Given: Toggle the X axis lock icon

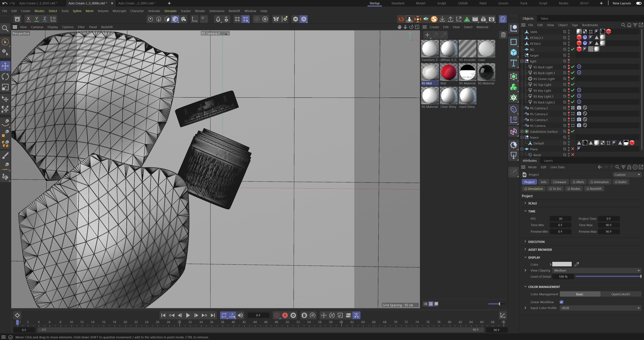Looking at the screenshot, I should coord(28,19).
